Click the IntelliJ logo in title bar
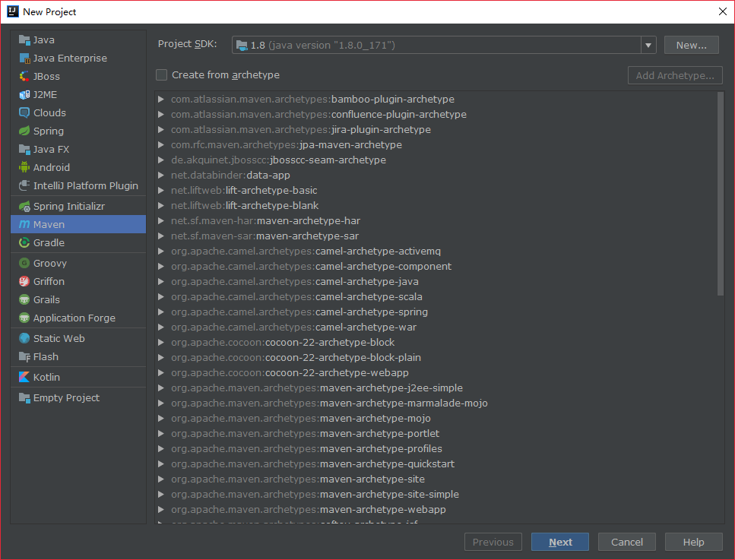 pyautogui.click(x=13, y=11)
